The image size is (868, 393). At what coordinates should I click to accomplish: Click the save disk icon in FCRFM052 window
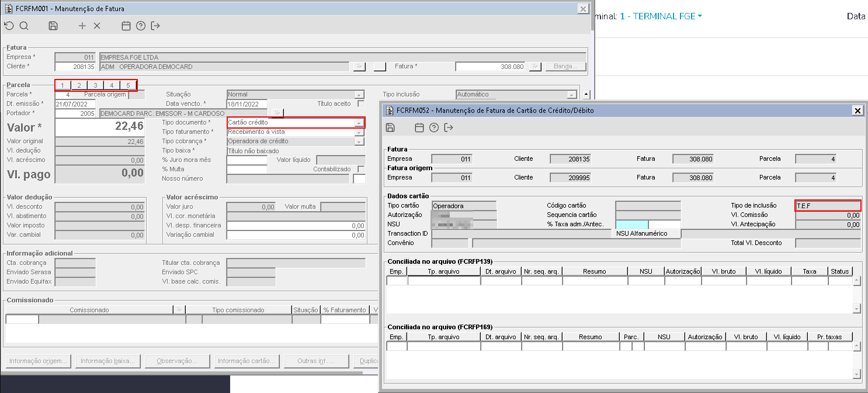[x=390, y=127]
